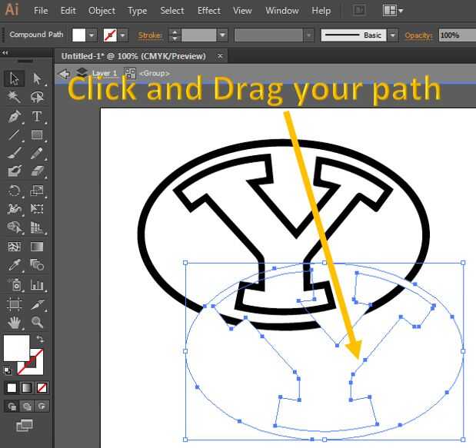Set paint mode to Color
This screenshot has height=448, width=476.
click(x=12, y=387)
